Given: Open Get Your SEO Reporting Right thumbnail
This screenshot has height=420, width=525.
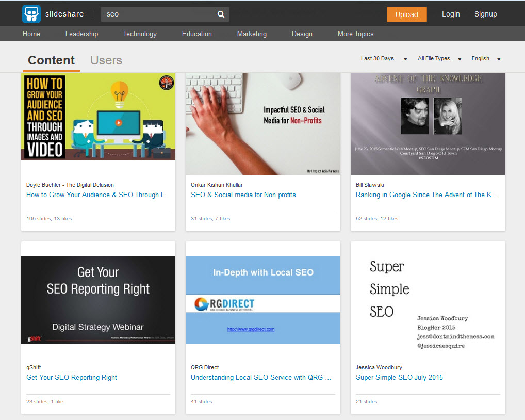Looking at the screenshot, I should [98, 300].
